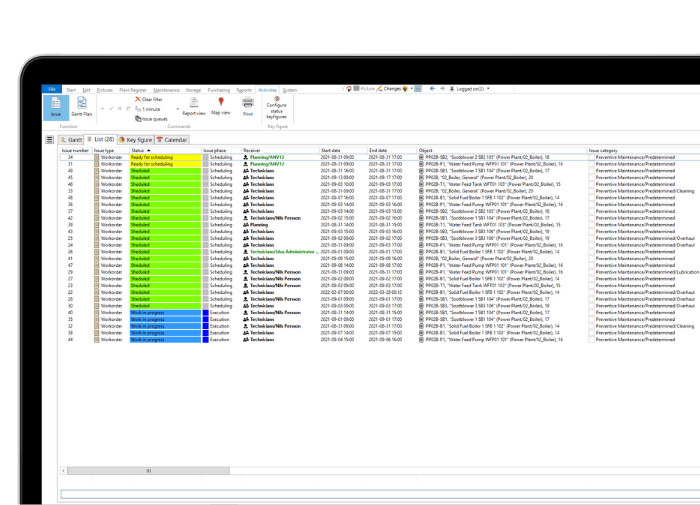700x505 pixels.
Task: Click the forward arrow in top toolbar
Action: (x=442, y=89)
